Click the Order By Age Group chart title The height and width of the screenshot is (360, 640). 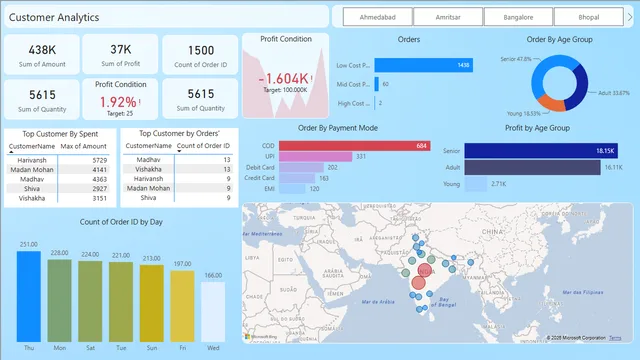[559, 39]
